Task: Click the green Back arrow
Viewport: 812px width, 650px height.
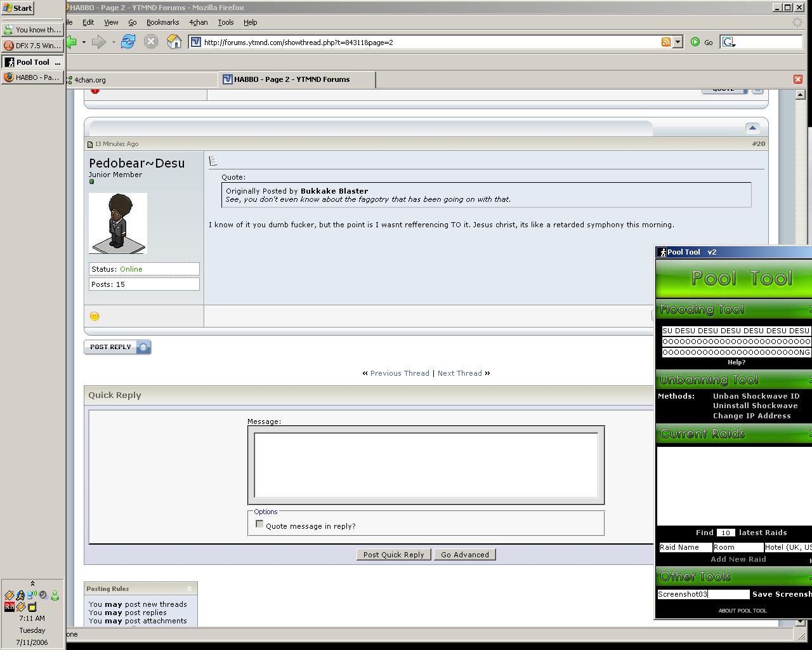Action: click(x=72, y=42)
